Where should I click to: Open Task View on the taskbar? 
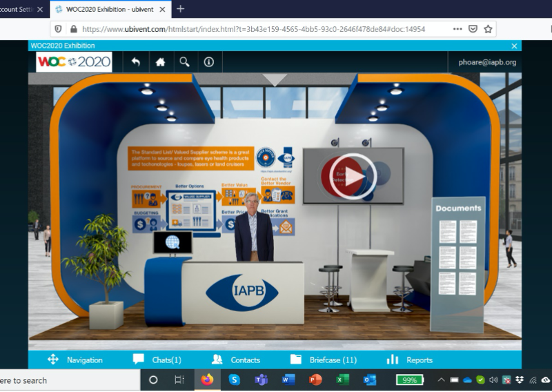pyautogui.click(x=179, y=380)
